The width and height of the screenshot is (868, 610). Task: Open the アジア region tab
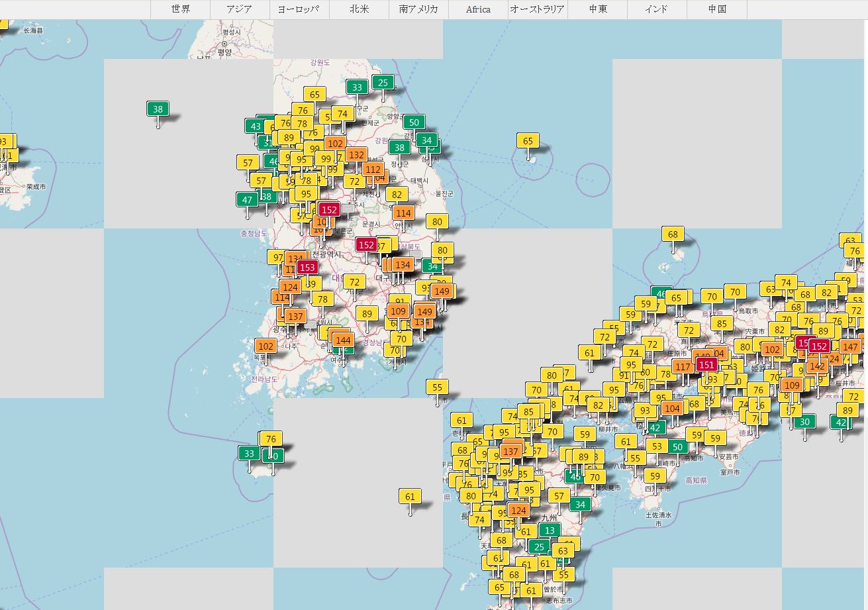coord(240,9)
